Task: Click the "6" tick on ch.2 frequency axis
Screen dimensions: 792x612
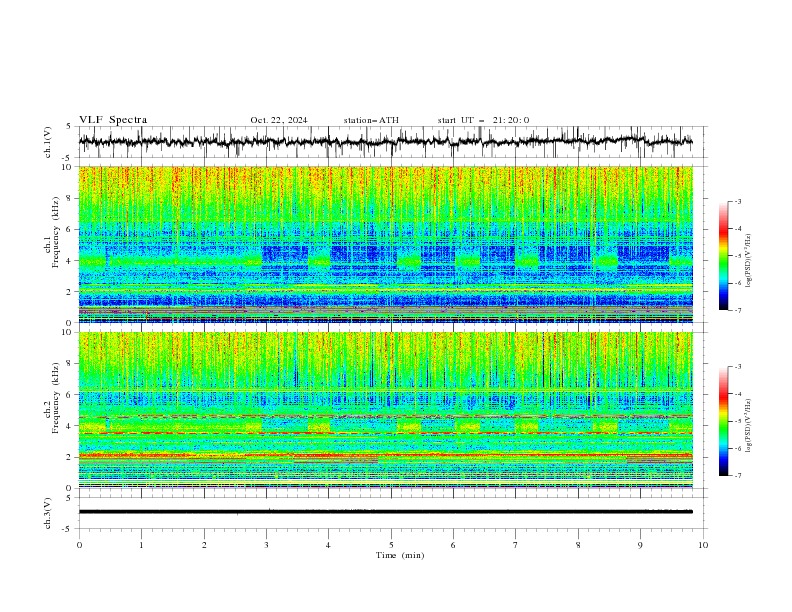Action: coord(71,395)
